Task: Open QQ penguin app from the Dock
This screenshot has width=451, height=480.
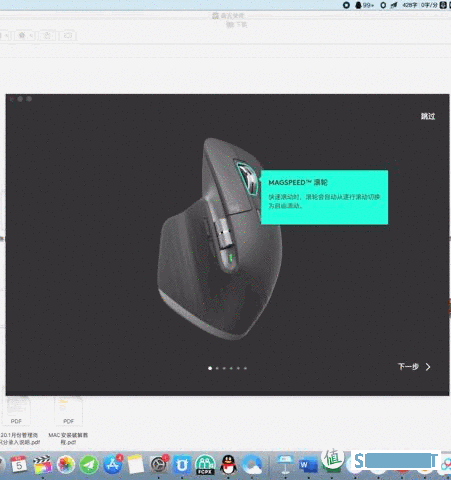Action: [228, 464]
